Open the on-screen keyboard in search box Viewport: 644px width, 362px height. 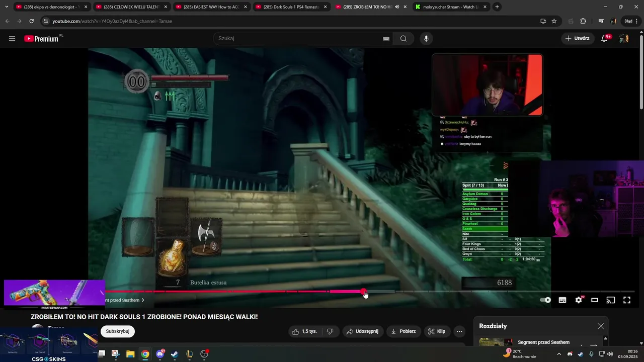386,39
